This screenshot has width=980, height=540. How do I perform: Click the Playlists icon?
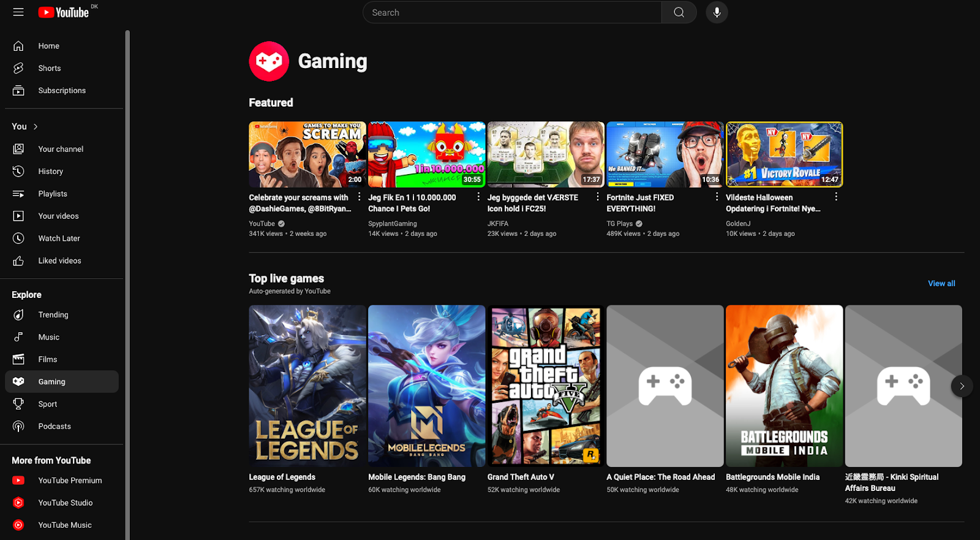point(18,194)
